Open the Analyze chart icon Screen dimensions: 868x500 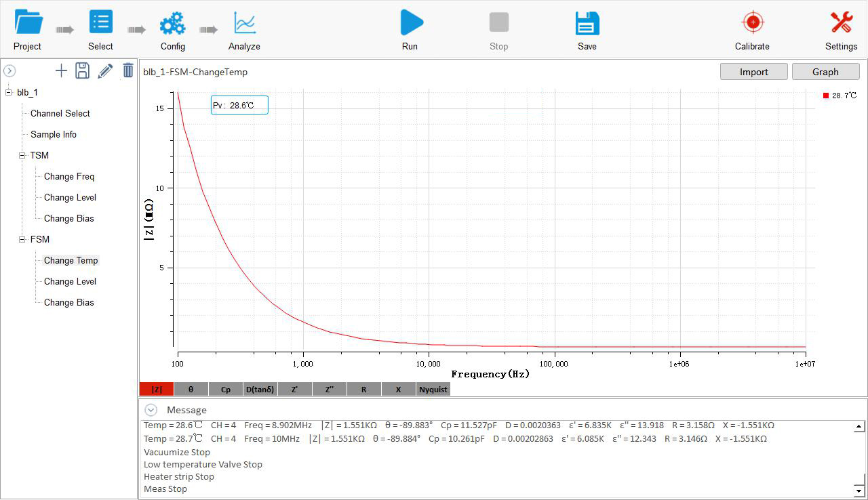click(245, 23)
